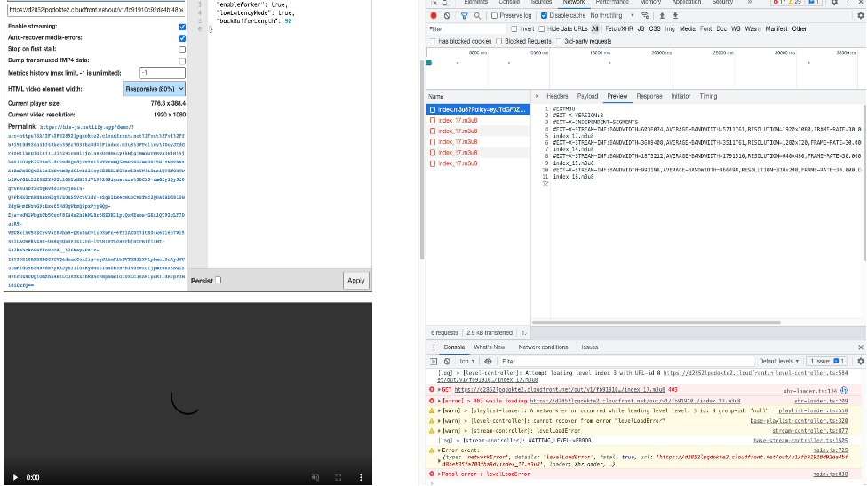
Task: Click 1 Issue button in console
Action: (828, 362)
